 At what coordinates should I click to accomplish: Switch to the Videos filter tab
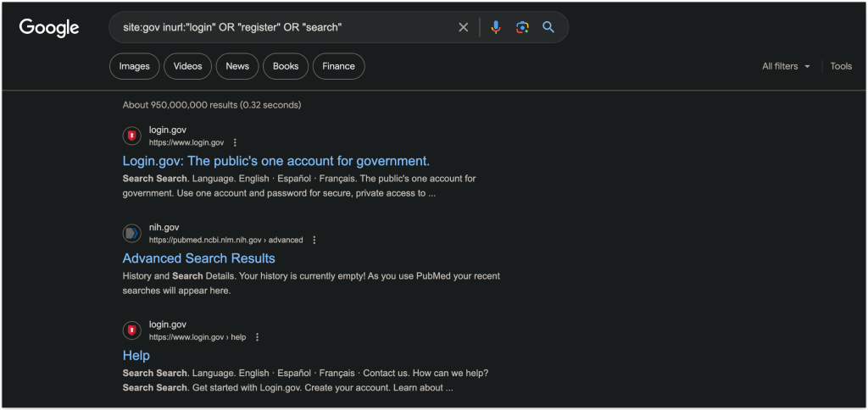pos(187,66)
